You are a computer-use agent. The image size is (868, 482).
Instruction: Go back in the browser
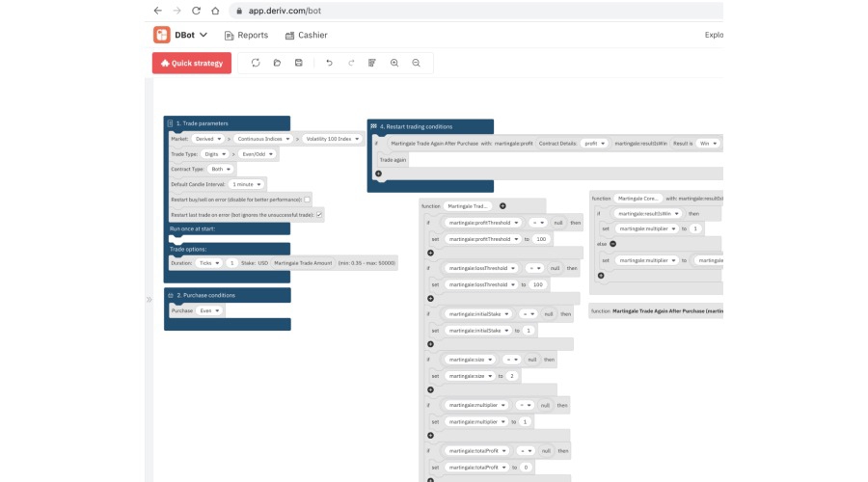[x=158, y=11]
